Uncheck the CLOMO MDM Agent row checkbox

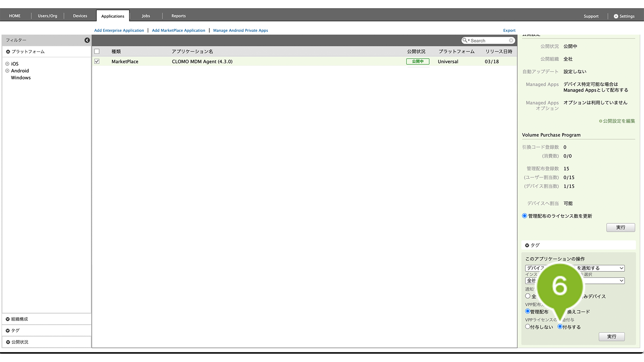click(97, 62)
